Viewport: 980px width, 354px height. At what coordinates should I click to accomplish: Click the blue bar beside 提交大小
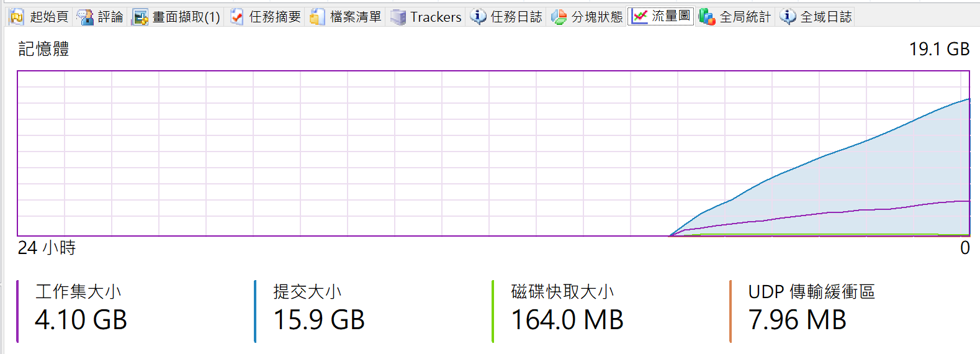[255, 311]
